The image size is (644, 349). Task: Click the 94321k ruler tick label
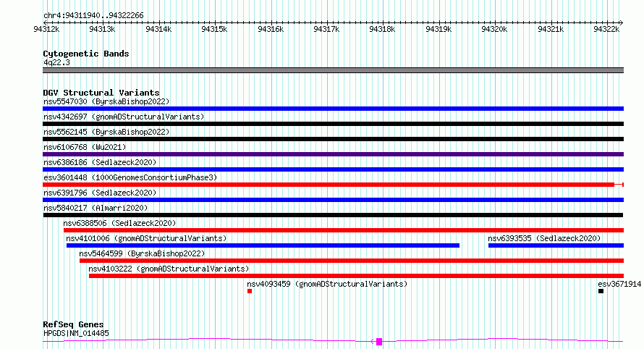[551, 29]
